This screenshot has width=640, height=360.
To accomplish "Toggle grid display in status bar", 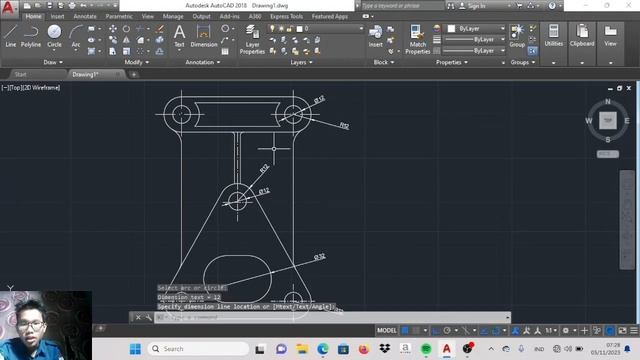I will point(405,330).
